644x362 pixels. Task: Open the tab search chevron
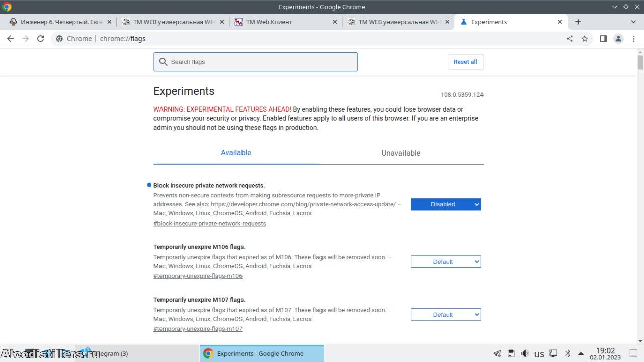(633, 22)
